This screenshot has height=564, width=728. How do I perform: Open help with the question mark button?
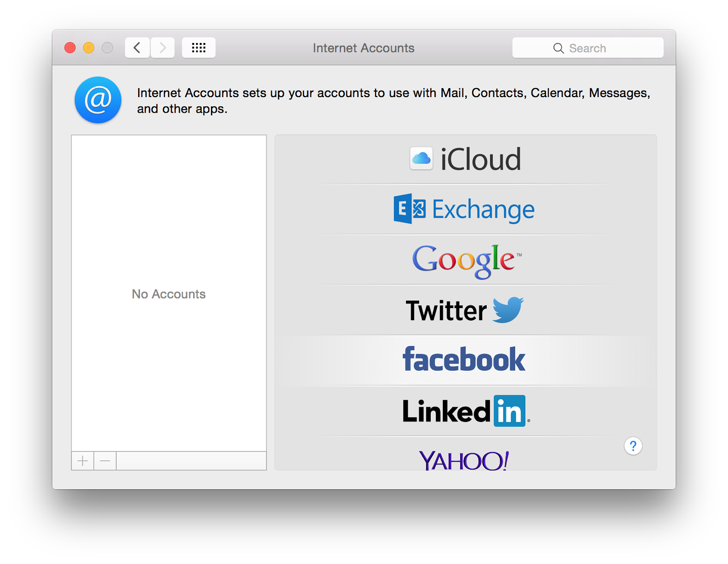tap(633, 446)
